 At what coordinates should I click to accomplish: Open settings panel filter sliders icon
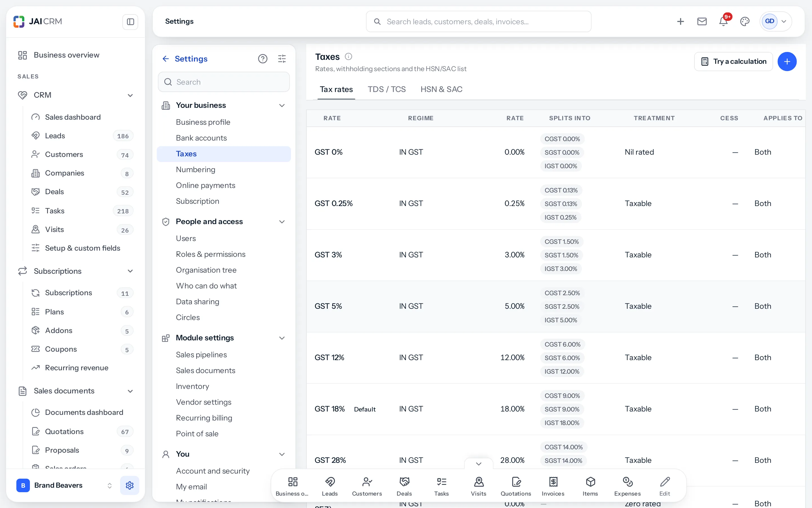[x=282, y=59]
